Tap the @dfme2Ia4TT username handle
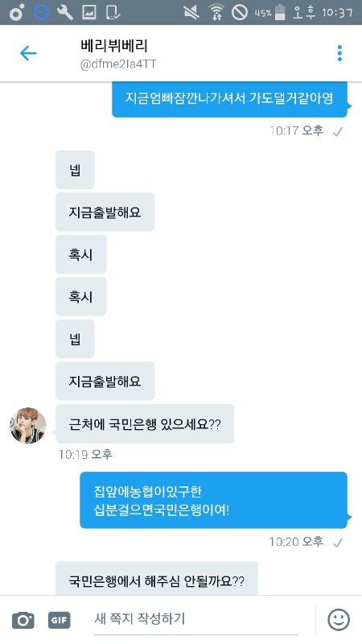 [118, 64]
